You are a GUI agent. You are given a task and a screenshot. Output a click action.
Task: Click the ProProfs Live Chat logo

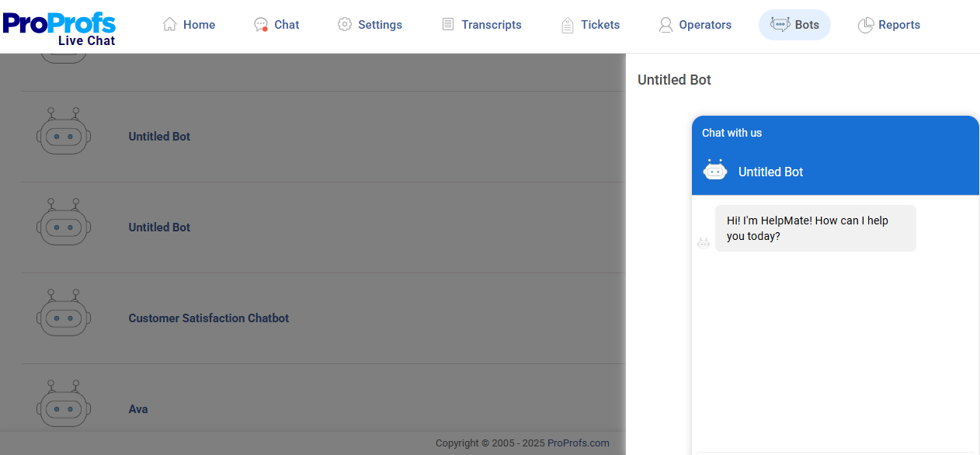click(59, 26)
